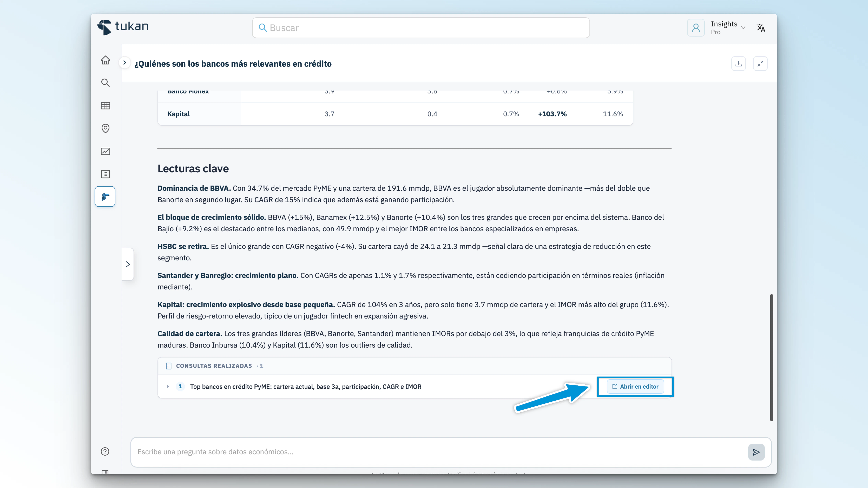
Task: Click the CONSULTAS REALIZADAS label
Action: coord(214,366)
